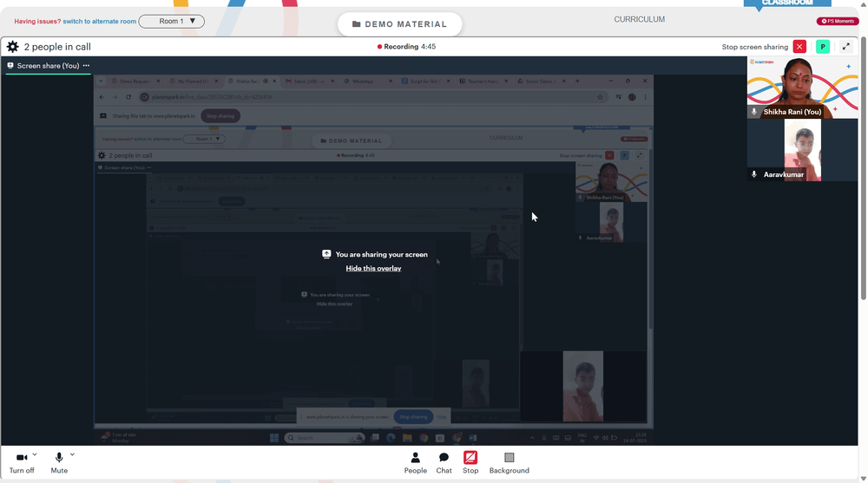The image size is (868, 483).
Task: Open Background effects
Action: tap(510, 462)
